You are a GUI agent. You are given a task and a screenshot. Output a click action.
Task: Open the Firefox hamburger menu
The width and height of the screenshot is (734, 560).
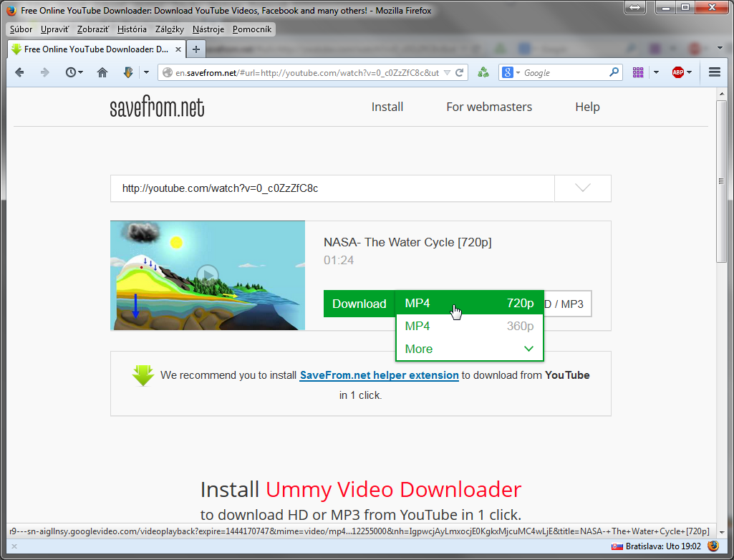click(714, 72)
